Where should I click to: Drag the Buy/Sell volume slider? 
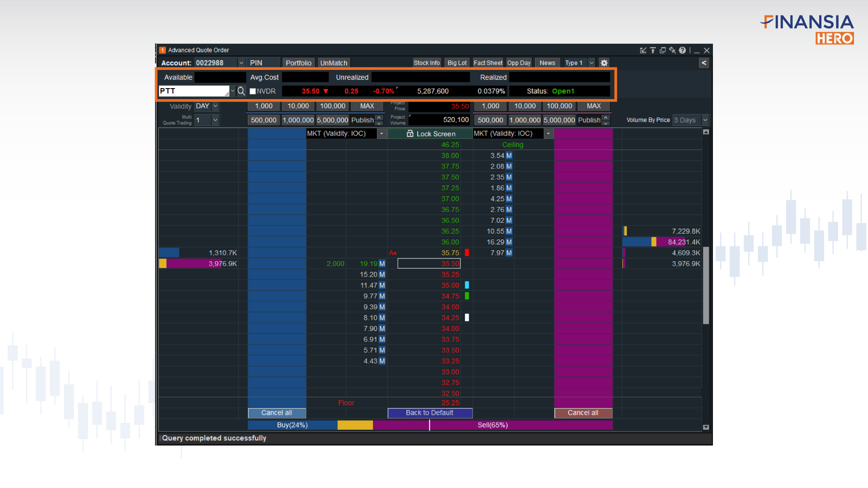[x=429, y=425]
